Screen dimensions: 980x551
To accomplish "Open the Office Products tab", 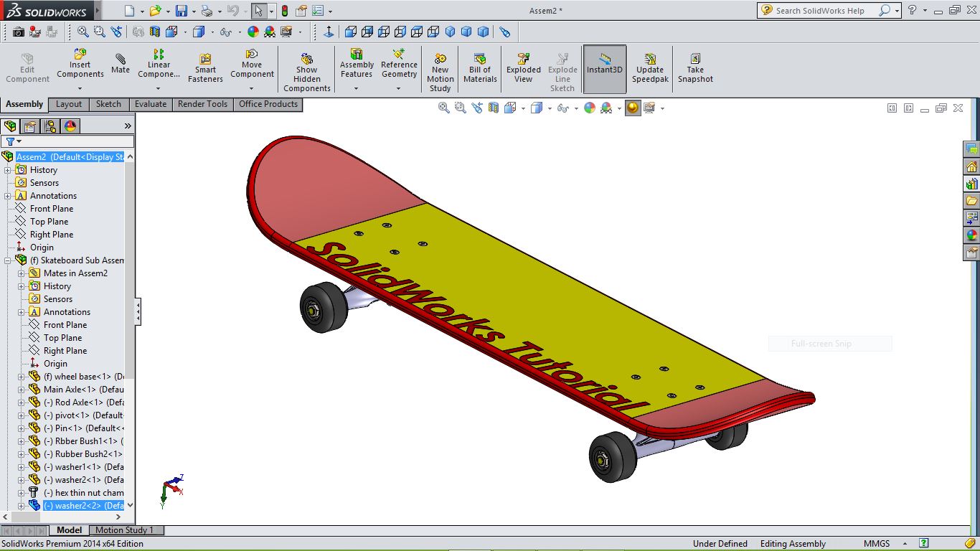I will 268,104.
